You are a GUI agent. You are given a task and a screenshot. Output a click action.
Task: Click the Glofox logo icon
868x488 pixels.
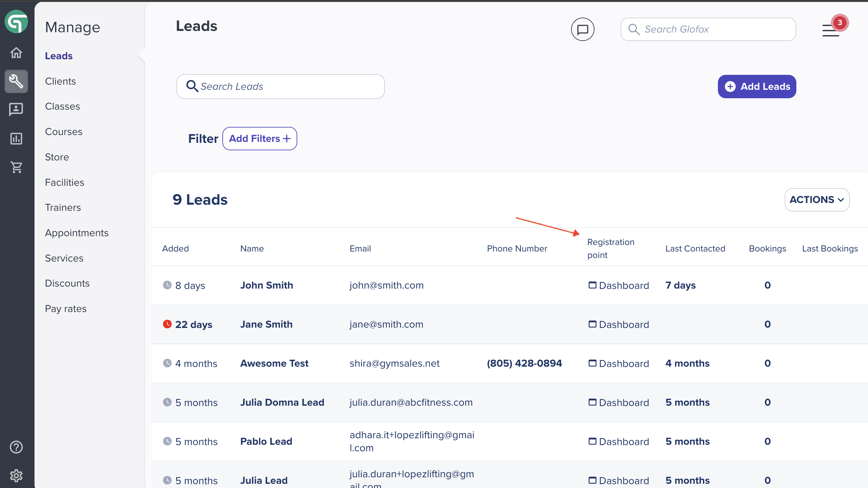tap(16, 22)
